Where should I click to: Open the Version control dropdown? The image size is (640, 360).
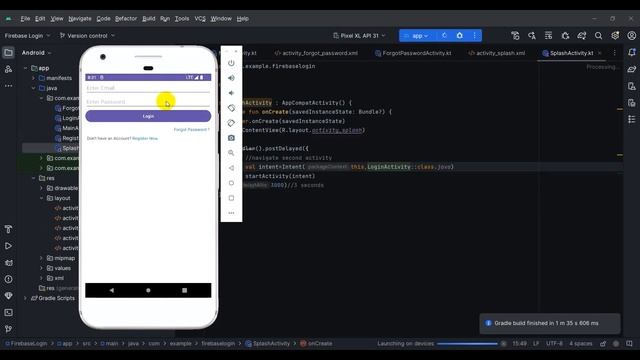point(87,36)
